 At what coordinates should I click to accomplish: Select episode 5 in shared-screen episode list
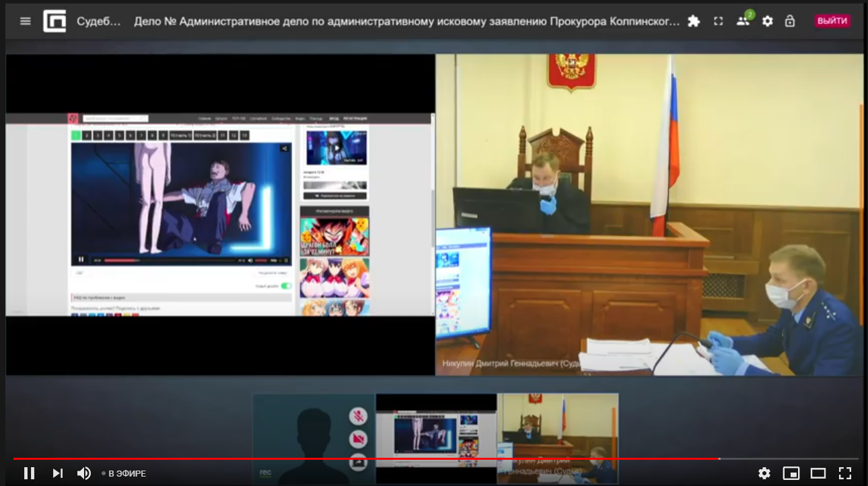(120, 135)
